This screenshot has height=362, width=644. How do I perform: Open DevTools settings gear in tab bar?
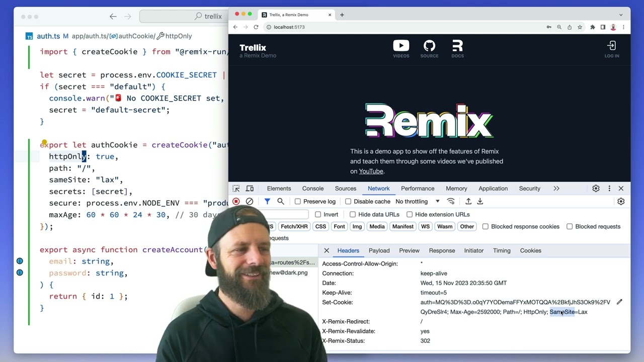tap(596, 189)
